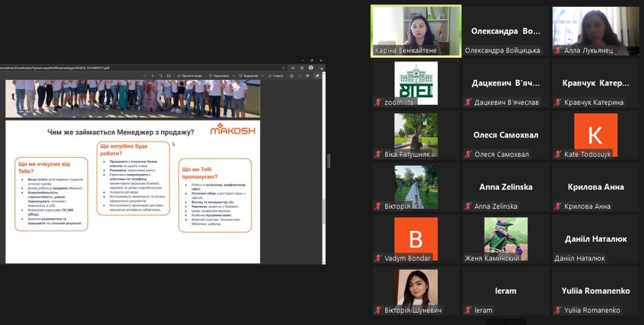This screenshot has height=325, width=644.
Task: Expand the Выделение highlight options arrow
Action: click(x=263, y=76)
